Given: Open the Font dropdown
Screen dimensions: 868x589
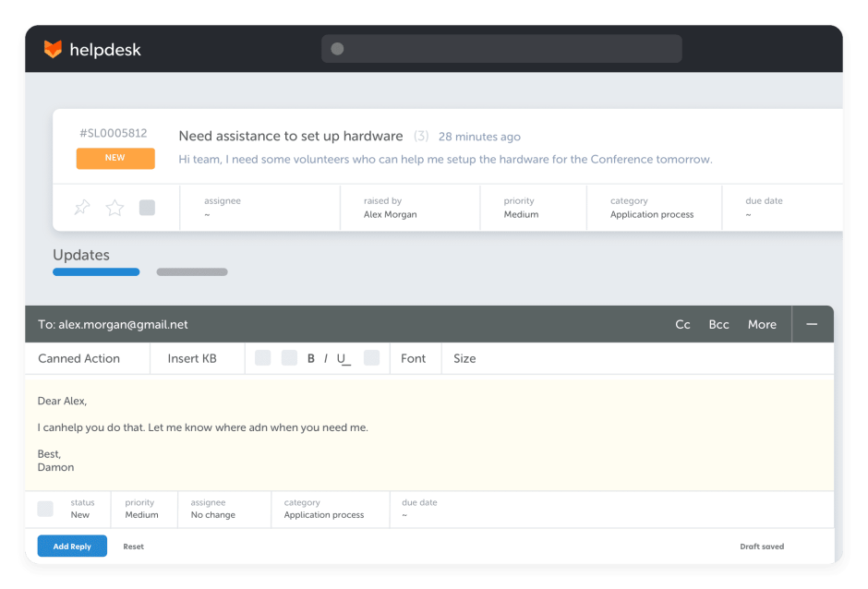Looking at the screenshot, I should click(414, 359).
